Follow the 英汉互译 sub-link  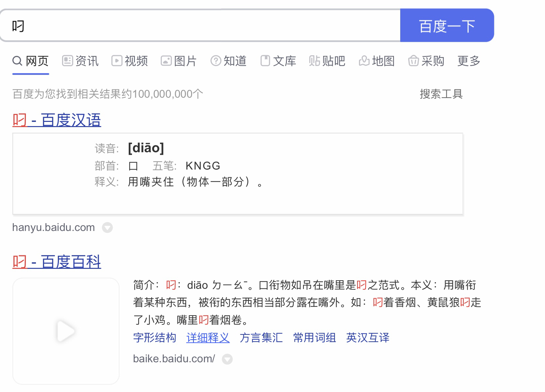368,338
